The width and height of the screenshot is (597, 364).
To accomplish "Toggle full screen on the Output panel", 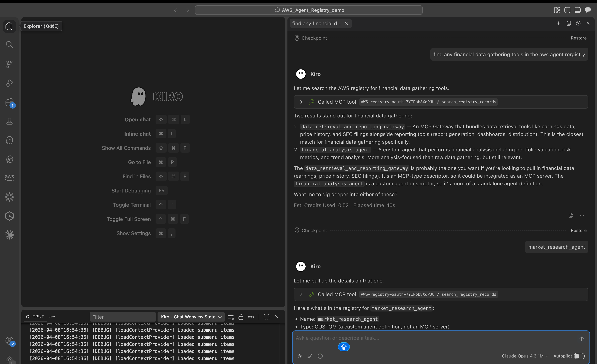I will click(266, 317).
